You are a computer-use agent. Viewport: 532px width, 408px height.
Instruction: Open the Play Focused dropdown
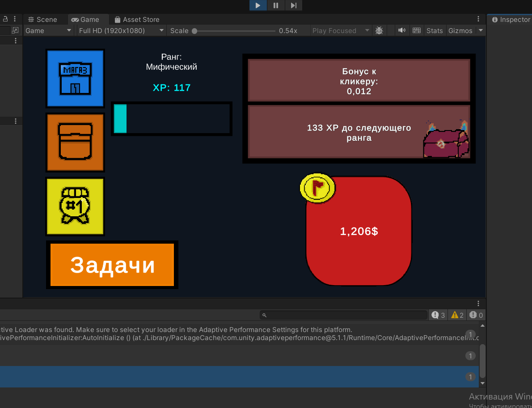click(x=341, y=31)
